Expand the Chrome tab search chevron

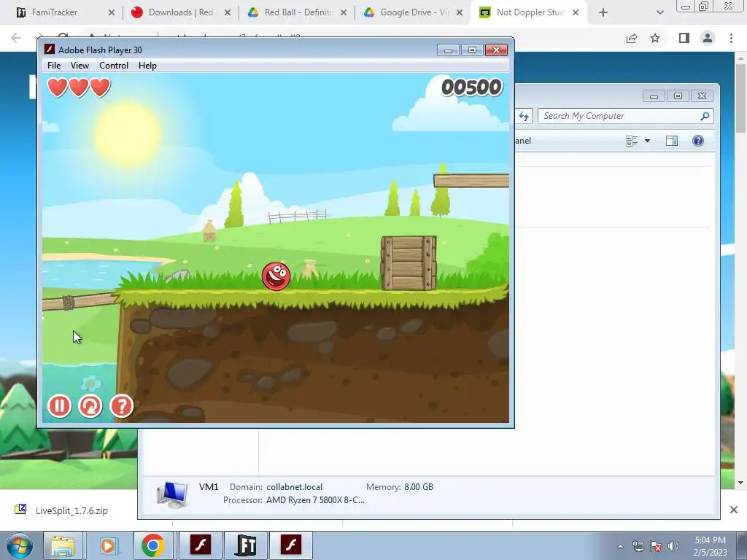[x=659, y=12]
